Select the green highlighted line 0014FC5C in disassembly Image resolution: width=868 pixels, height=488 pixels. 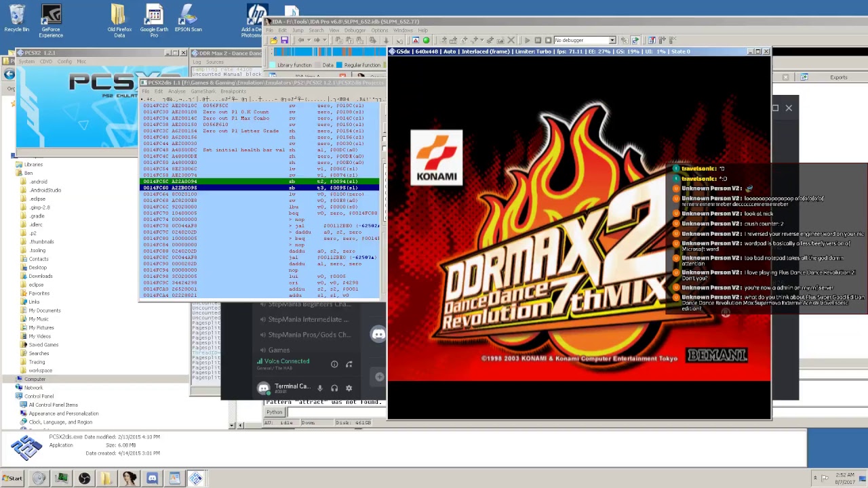[x=260, y=182]
